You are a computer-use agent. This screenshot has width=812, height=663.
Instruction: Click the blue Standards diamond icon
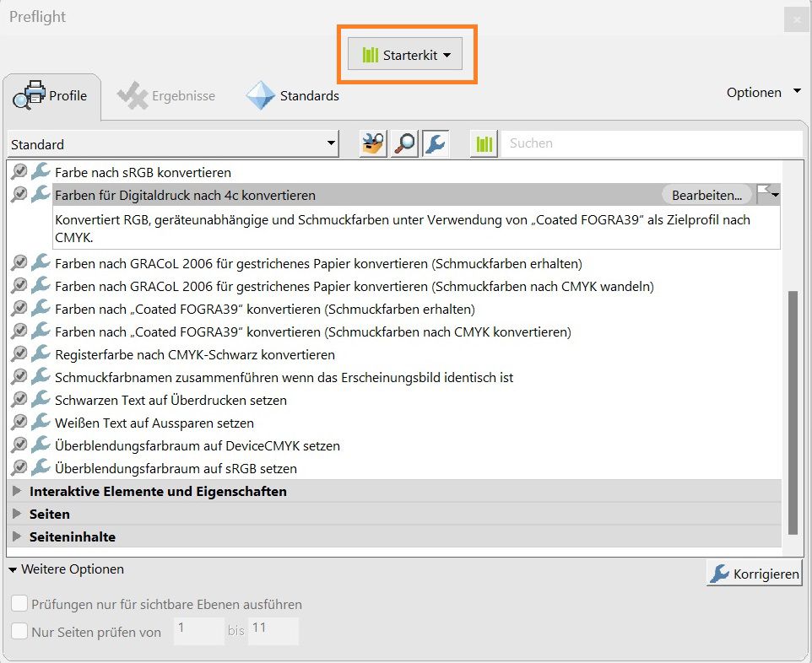259,94
